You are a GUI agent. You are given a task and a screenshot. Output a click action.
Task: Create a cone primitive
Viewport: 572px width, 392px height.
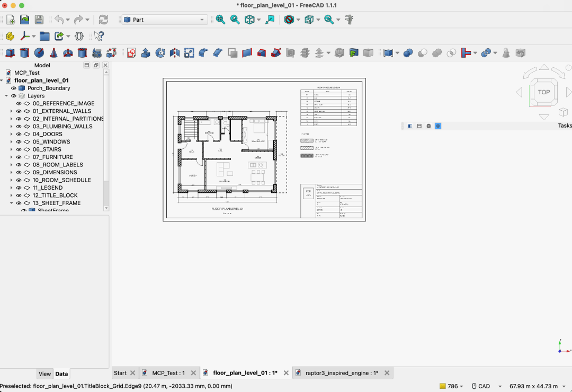click(53, 53)
